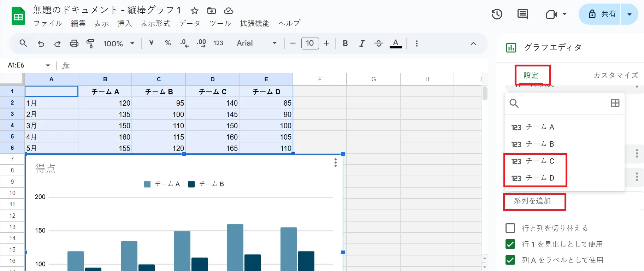
Task: Open the comments icon
Action: pyautogui.click(x=522, y=14)
